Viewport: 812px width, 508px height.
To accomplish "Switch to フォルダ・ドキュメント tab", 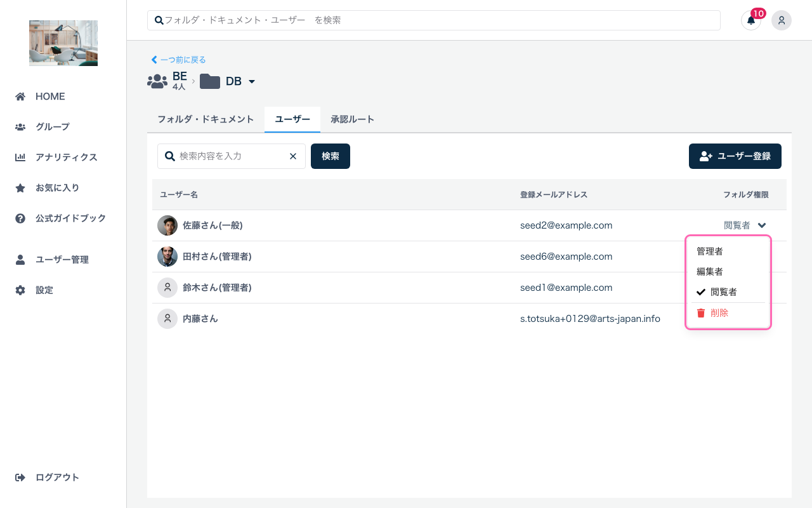I will tap(206, 119).
